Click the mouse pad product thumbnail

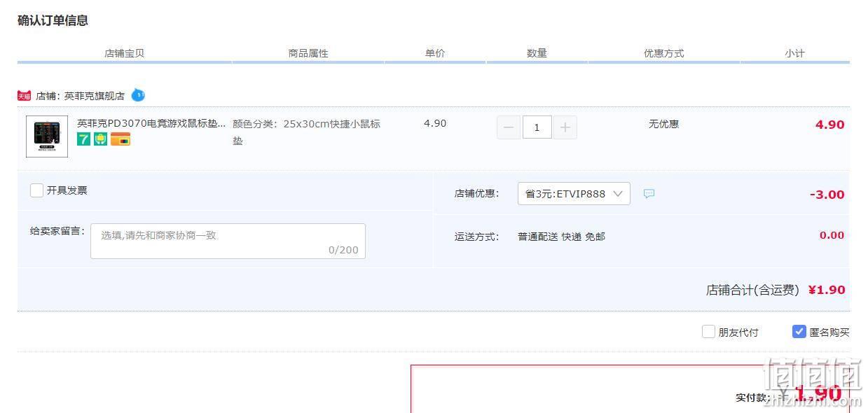coord(48,136)
